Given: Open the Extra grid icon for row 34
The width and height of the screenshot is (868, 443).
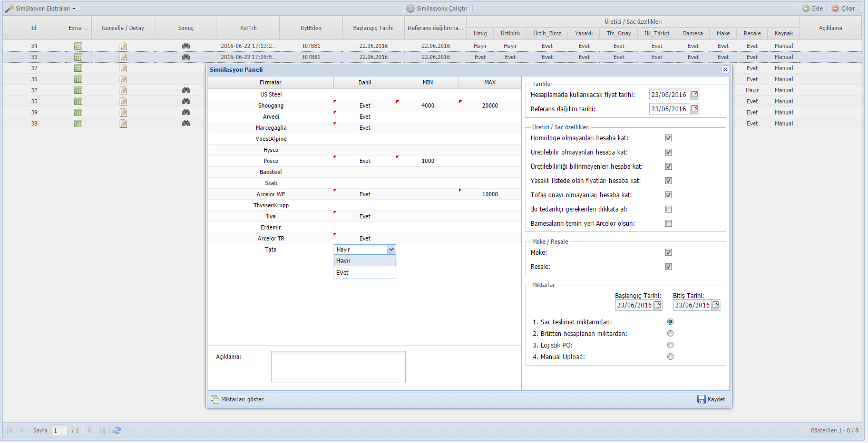Looking at the screenshot, I should [x=78, y=46].
